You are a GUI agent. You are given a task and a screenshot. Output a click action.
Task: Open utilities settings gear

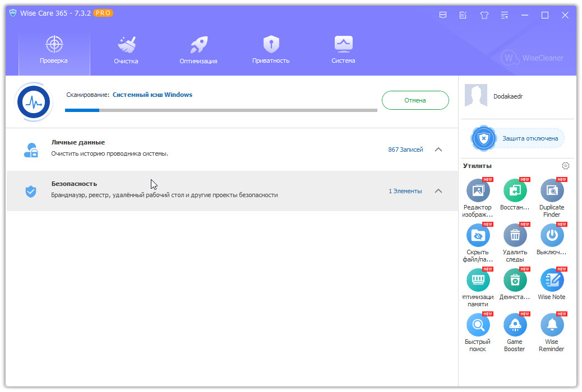click(565, 166)
